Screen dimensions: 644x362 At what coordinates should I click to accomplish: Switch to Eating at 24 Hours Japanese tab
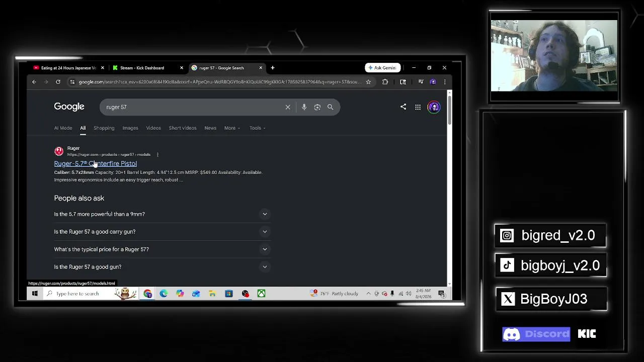(68, 68)
